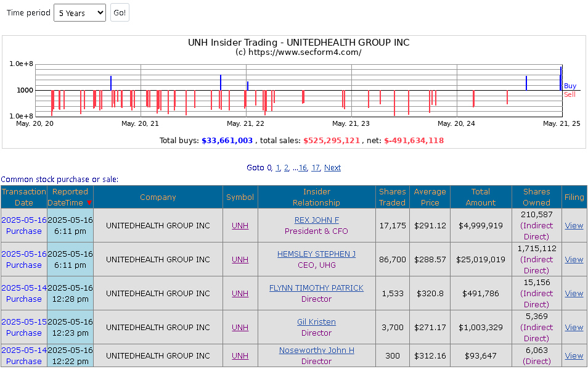This screenshot has width=588, height=369.
Task: Click the Transaction Date column header
Action: [x=24, y=197]
